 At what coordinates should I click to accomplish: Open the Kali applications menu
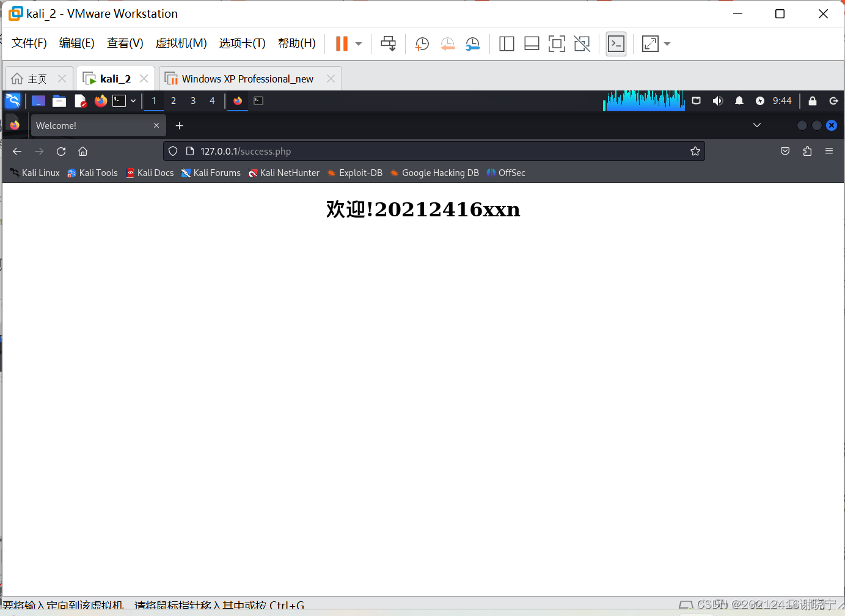(x=13, y=101)
